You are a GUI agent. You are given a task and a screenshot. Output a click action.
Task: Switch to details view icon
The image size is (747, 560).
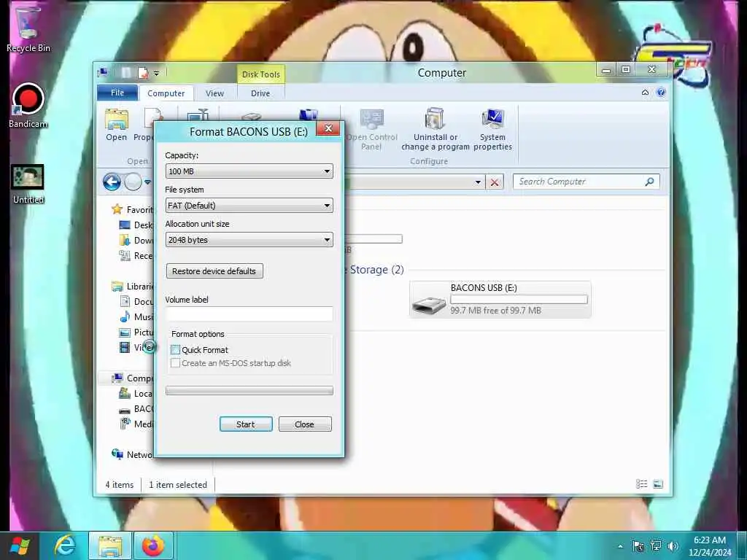[x=642, y=484]
